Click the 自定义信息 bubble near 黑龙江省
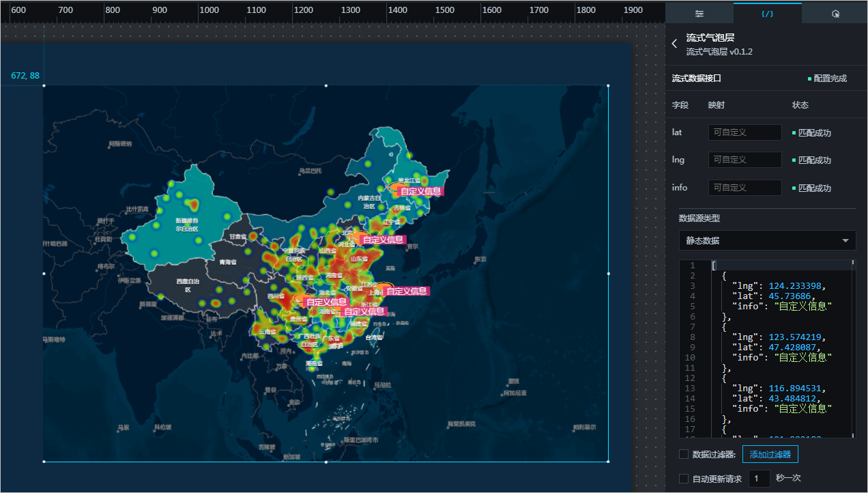This screenshot has width=868, height=493. pos(420,192)
